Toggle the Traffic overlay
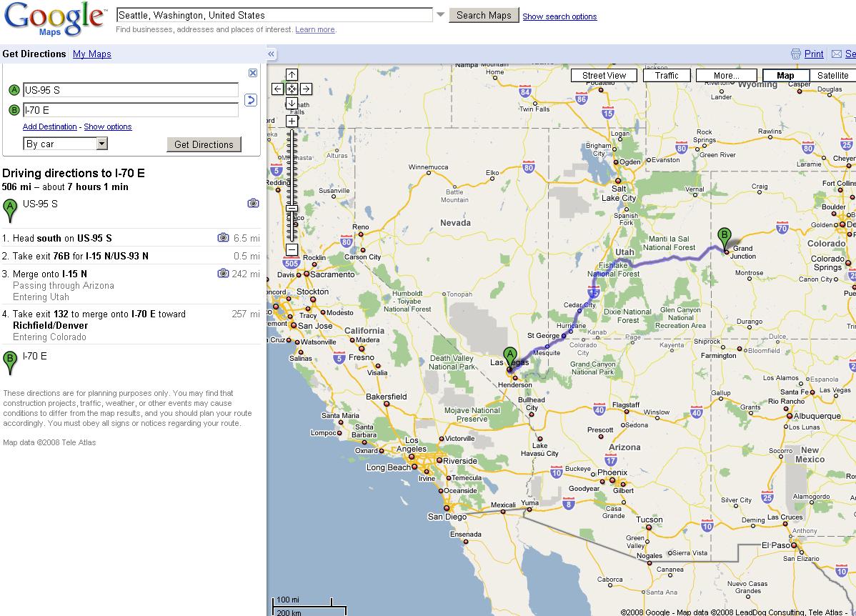The width and height of the screenshot is (856, 616). (666, 76)
